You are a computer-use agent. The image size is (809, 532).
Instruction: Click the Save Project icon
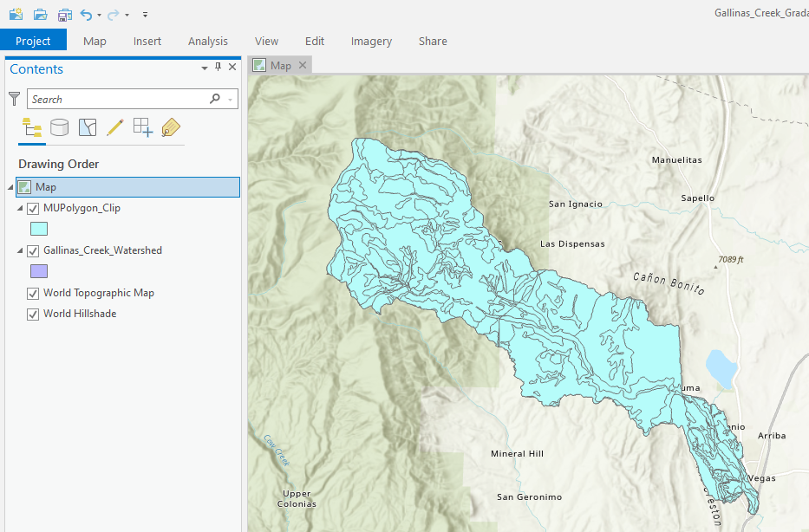[x=64, y=15]
